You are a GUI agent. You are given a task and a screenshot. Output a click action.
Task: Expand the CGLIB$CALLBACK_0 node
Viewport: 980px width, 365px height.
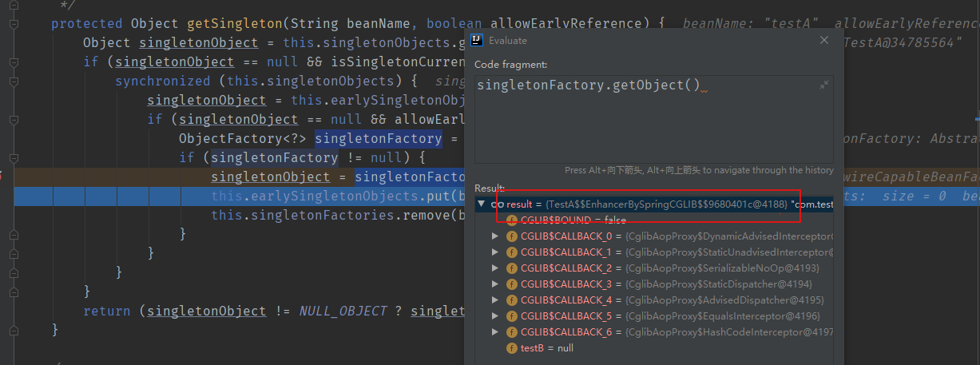(495, 236)
